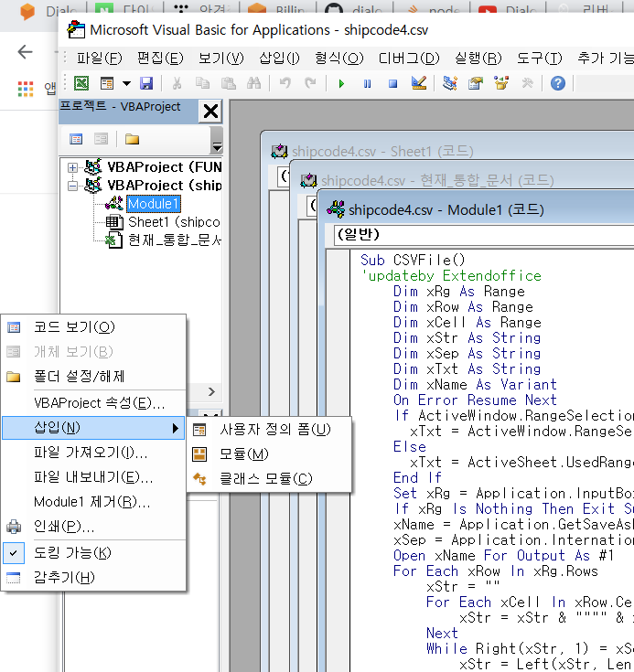The image size is (634, 672).
Task: Expand the VBAProject (FUN tree node
Action: 72,167
